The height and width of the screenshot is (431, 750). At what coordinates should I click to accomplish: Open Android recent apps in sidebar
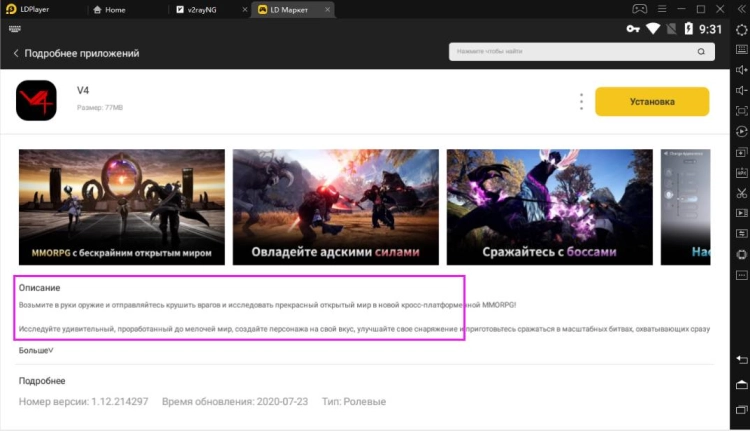(741, 410)
